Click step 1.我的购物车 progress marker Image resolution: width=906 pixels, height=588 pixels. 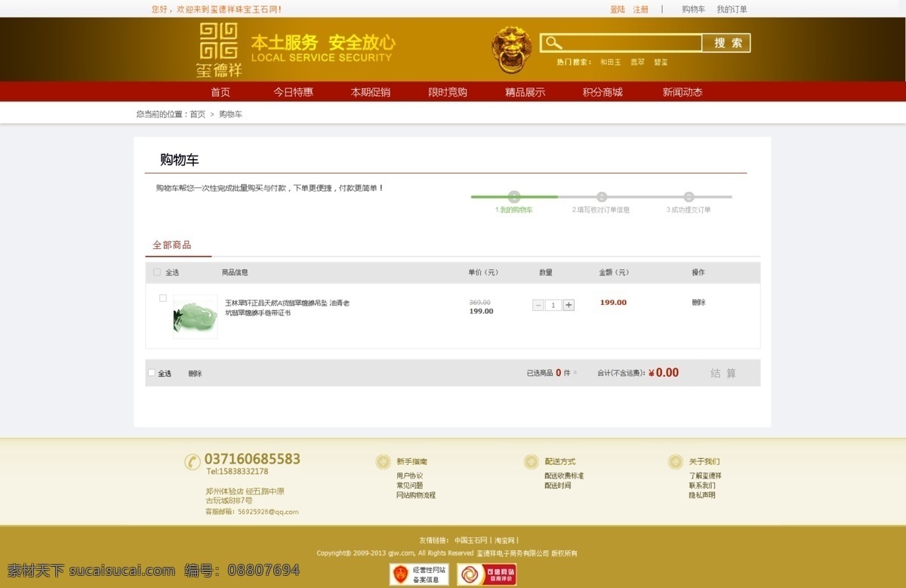[x=514, y=197]
